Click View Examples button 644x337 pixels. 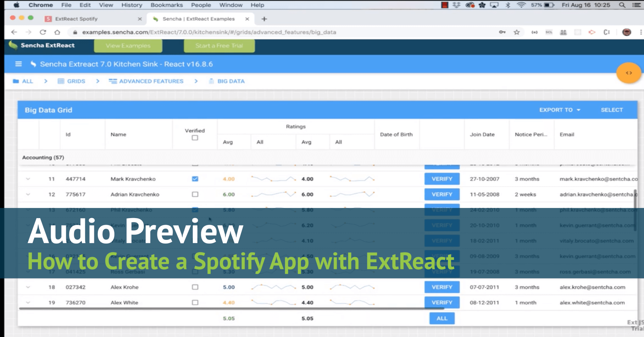coord(128,46)
